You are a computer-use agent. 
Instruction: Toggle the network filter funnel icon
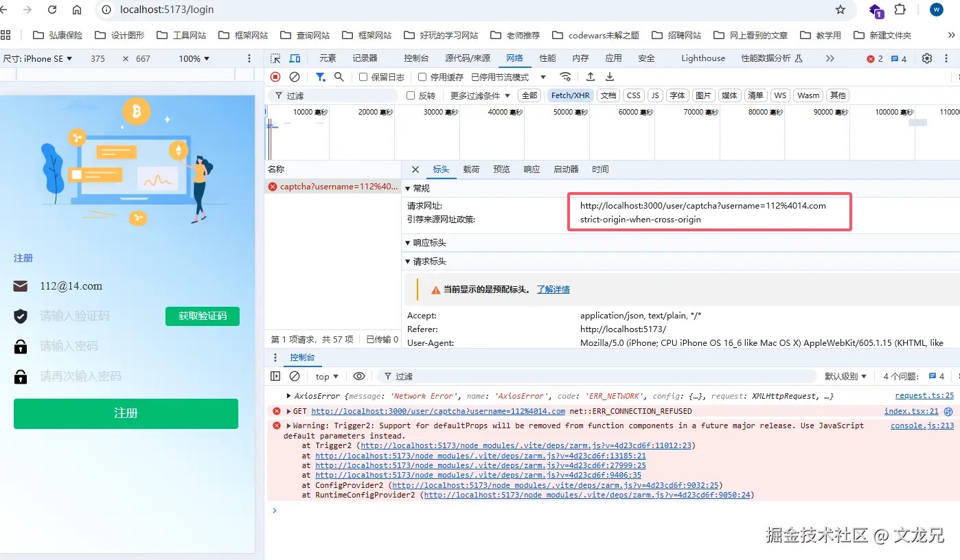coord(321,77)
